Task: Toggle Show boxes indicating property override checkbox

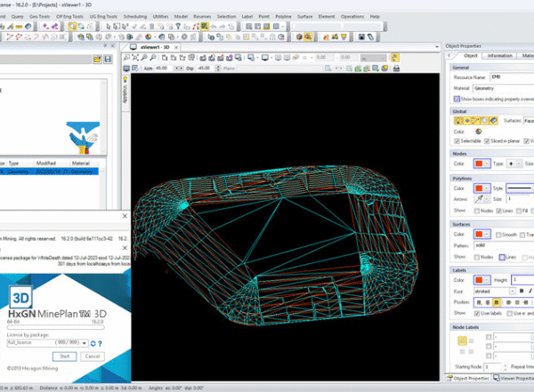Action: pyautogui.click(x=457, y=99)
